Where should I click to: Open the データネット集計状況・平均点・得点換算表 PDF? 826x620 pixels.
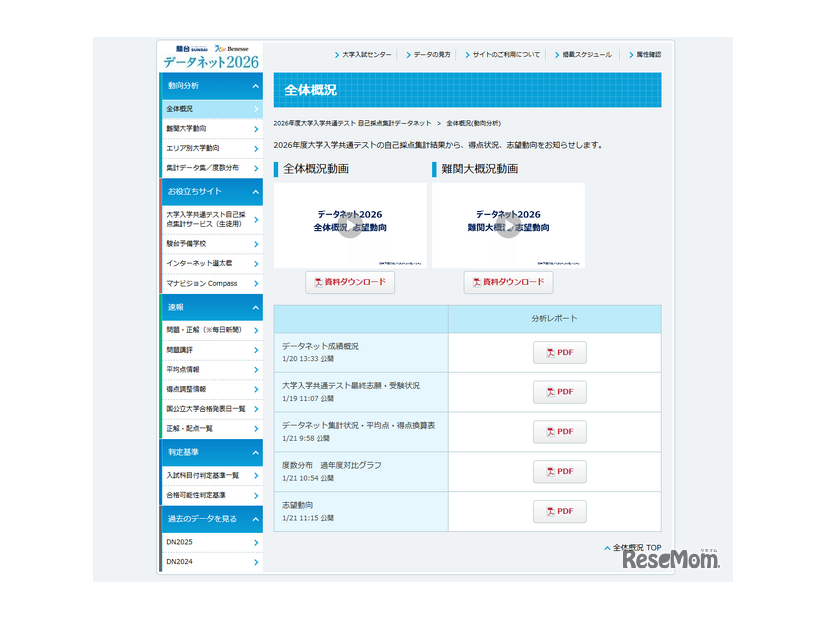point(559,431)
